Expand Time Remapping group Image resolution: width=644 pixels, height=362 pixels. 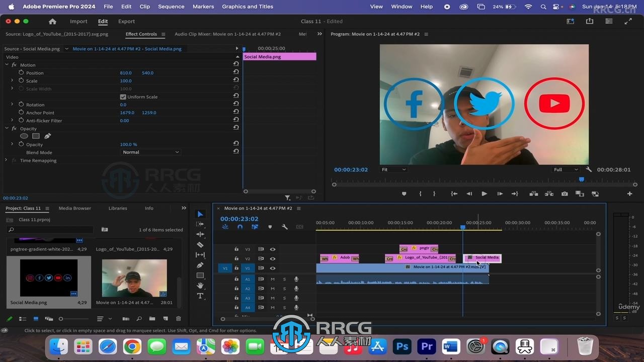pos(7,160)
